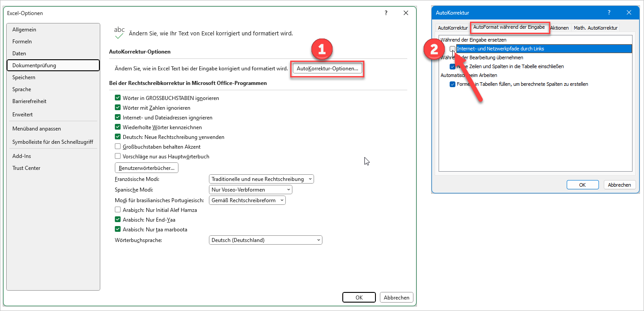
Task: Expand the Spanische Modi dropdown
Action: (250, 190)
